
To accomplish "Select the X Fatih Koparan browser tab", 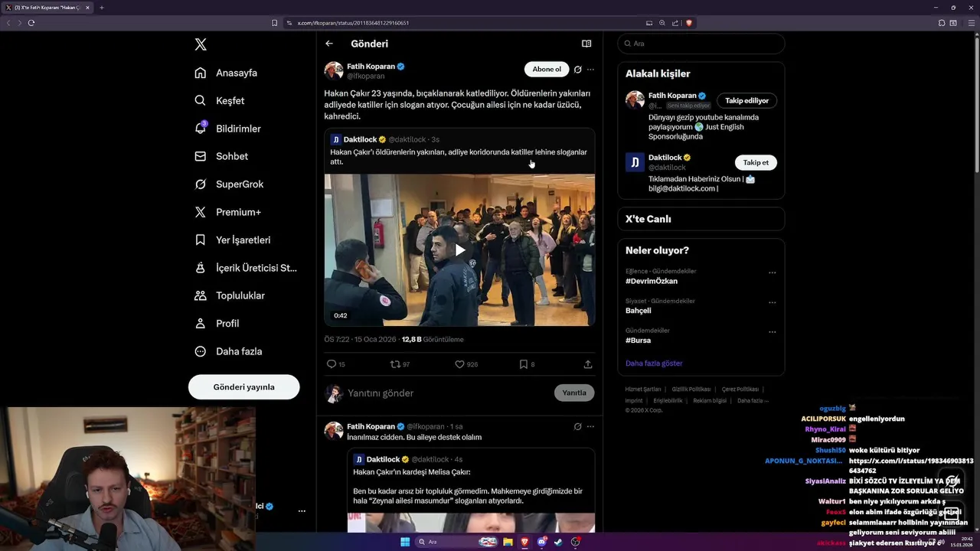I will (47, 8).
